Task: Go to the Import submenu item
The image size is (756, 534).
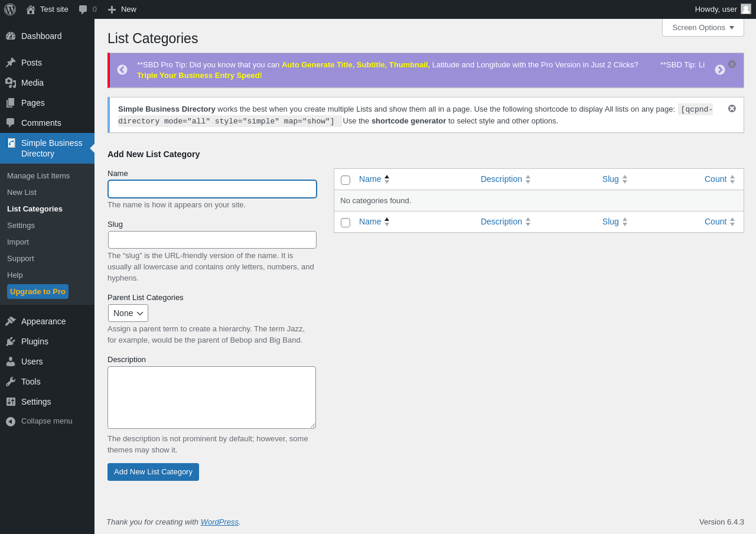Action: click(x=18, y=242)
